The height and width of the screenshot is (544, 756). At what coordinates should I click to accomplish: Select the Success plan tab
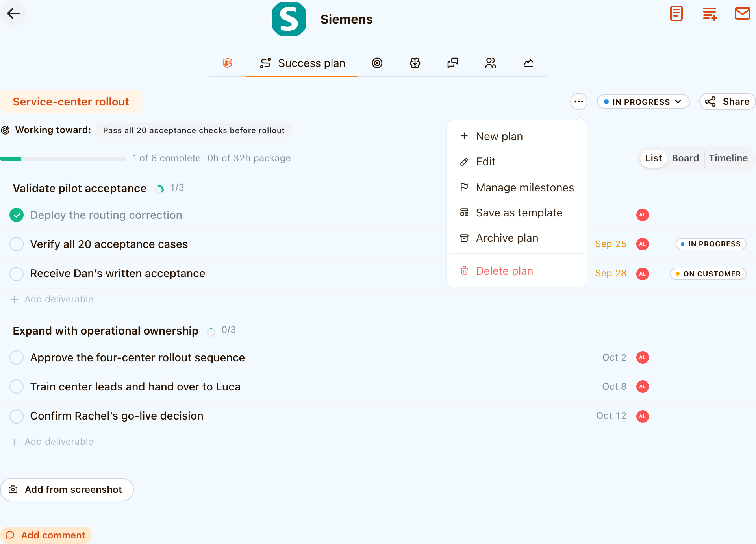(302, 63)
